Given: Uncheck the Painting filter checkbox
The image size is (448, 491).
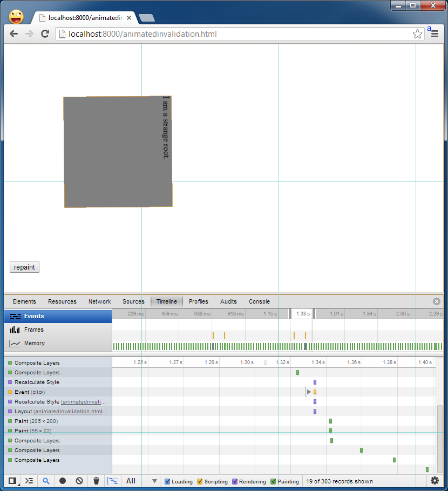Looking at the screenshot, I should pyautogui.click(x=273, y=482).
